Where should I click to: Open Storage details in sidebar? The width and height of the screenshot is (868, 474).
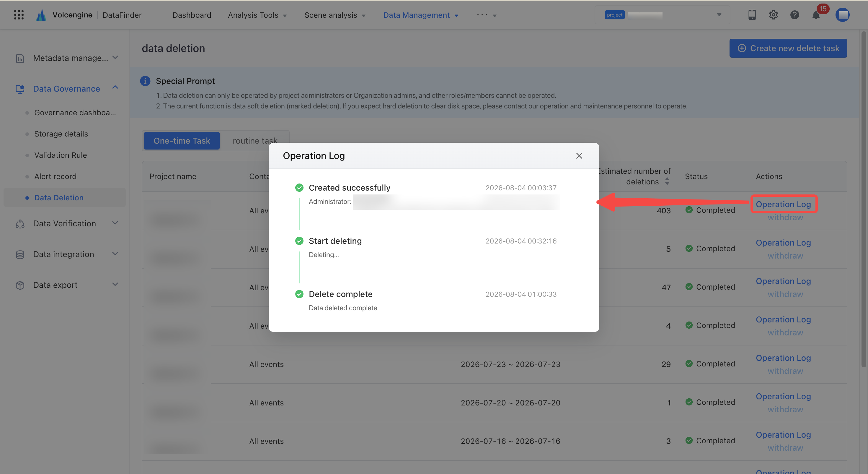61,134
